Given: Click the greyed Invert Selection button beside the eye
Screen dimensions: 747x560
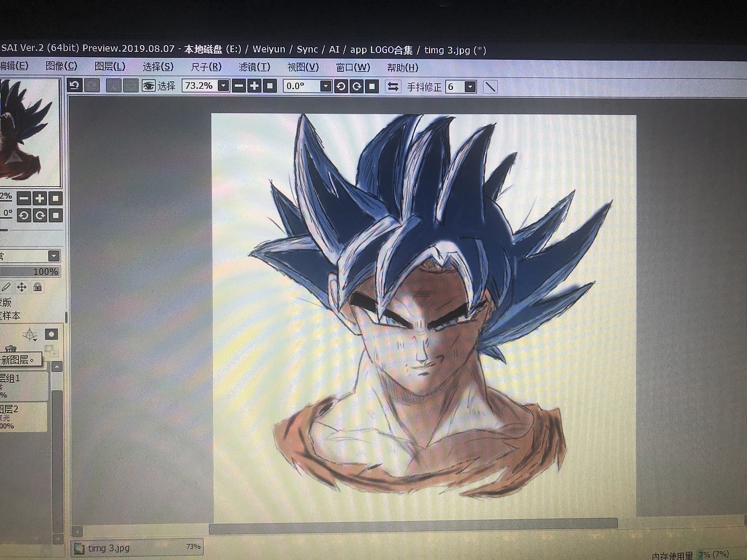Looking at the screenshot, I should click(x=131, y=86).
